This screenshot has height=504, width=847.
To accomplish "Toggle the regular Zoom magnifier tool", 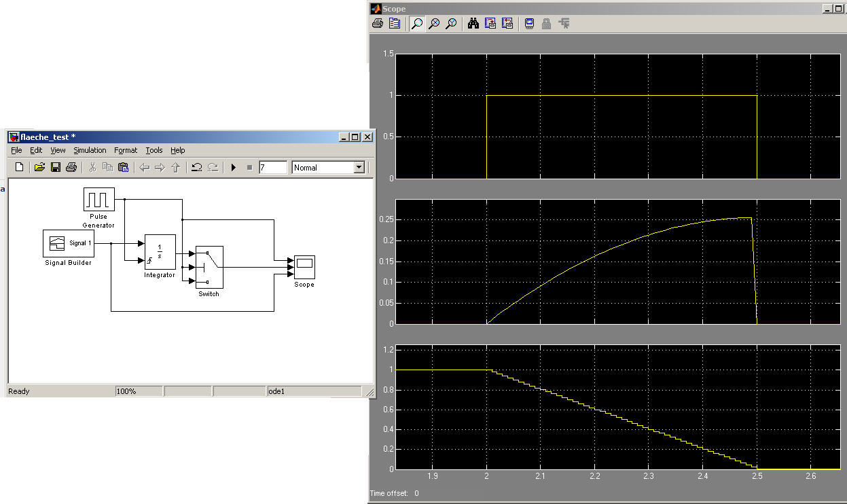I will (417, 24).
